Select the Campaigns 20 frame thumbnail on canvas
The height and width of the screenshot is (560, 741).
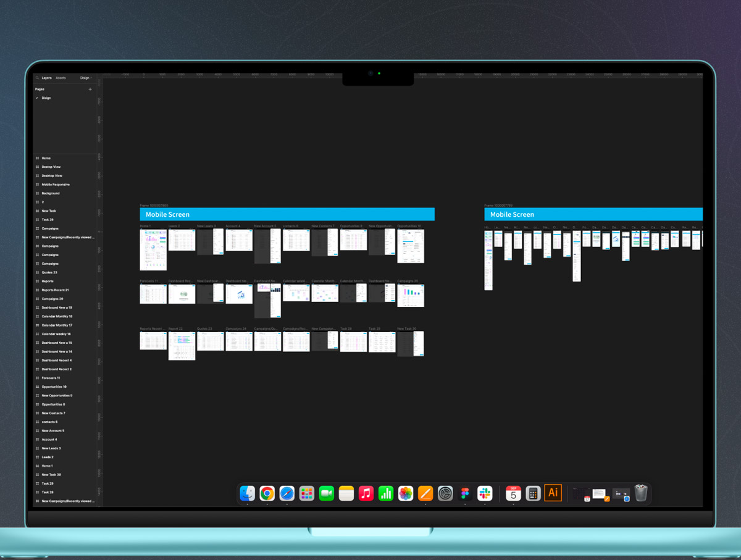[411, 295]
